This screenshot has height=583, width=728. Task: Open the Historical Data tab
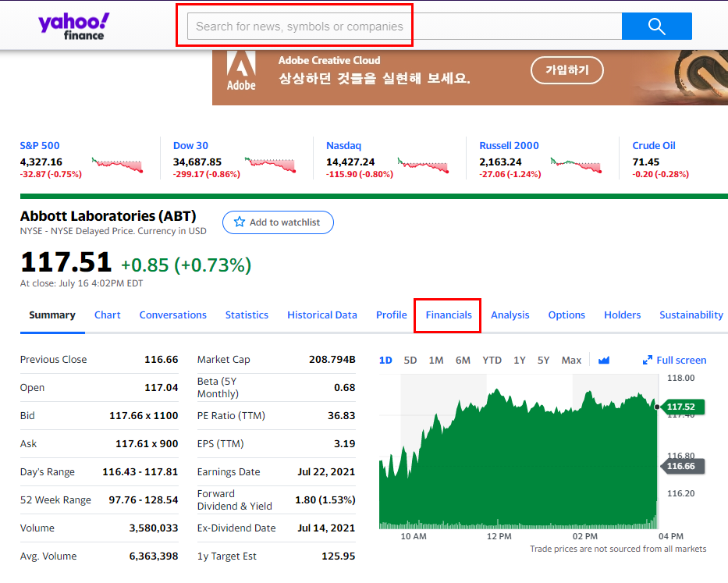[x=322, y=315]
